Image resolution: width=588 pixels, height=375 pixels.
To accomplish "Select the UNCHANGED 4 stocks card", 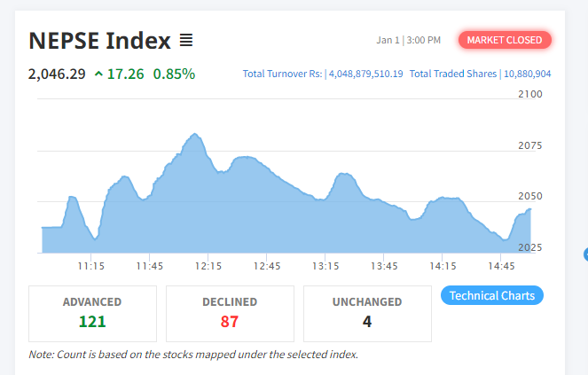I will coord(367,313).
